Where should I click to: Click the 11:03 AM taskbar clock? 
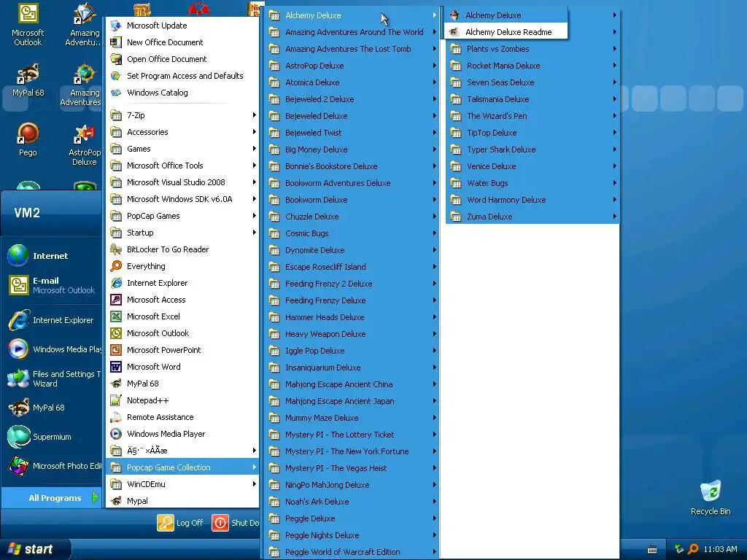[x=720, y=549]
